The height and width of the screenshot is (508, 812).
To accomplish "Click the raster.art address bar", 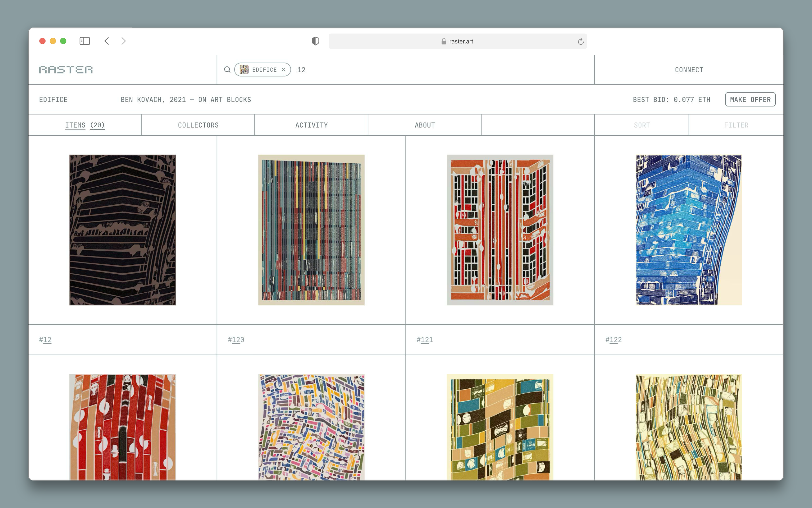I will click(x=458, y=41).
